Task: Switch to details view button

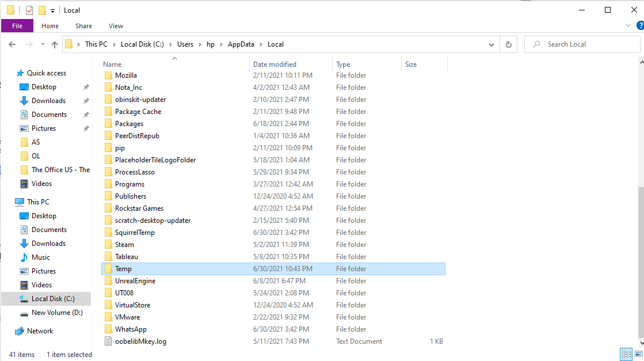Action: [x=626, y=355]
